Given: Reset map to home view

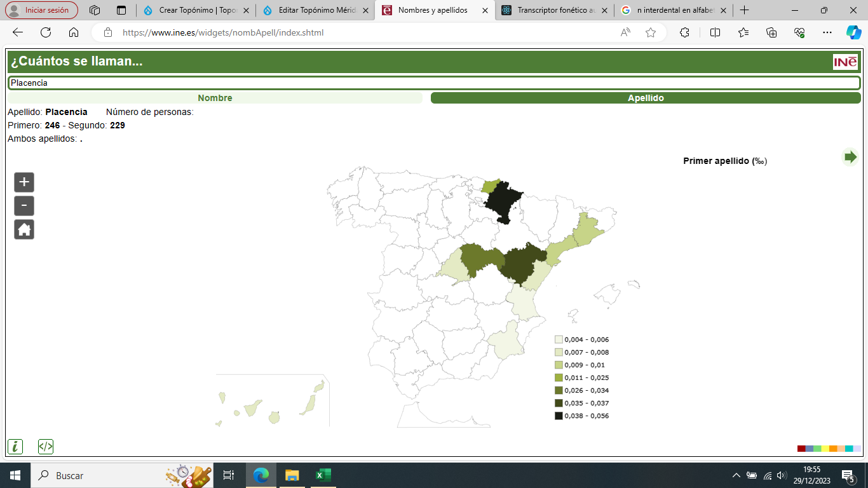Looking at the screenshot, I should click(24, 229).
